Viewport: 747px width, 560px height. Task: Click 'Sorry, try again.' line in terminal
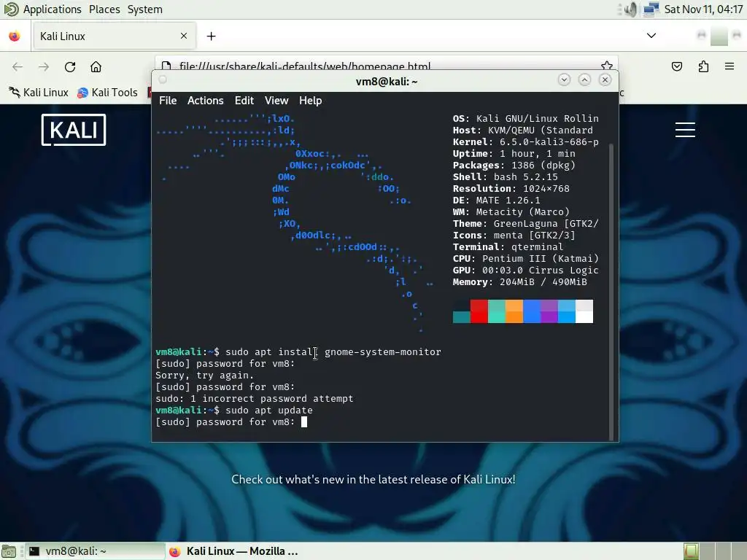coord(205,376)
